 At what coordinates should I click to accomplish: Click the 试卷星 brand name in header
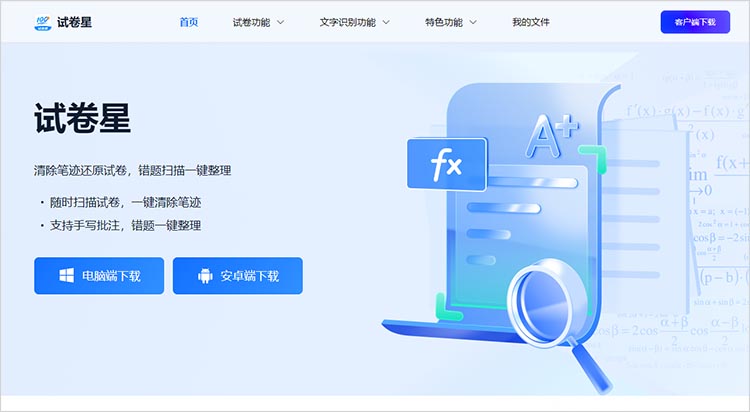pyautogui.click(x=74, y=22)
